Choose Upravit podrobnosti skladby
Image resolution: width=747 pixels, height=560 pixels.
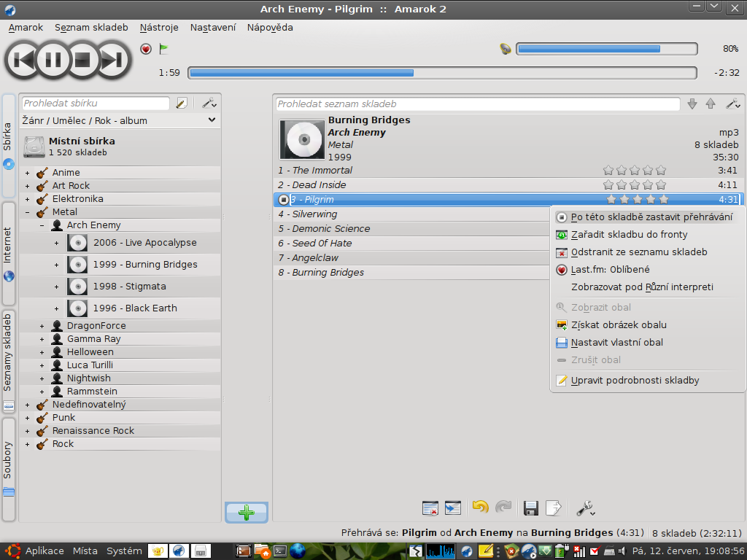pos(648,381)
